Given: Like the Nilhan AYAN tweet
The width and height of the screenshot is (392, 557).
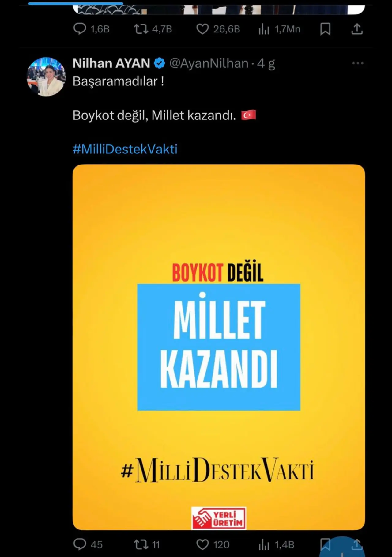Looking at the screenshot, I should [x=213, y=544].
